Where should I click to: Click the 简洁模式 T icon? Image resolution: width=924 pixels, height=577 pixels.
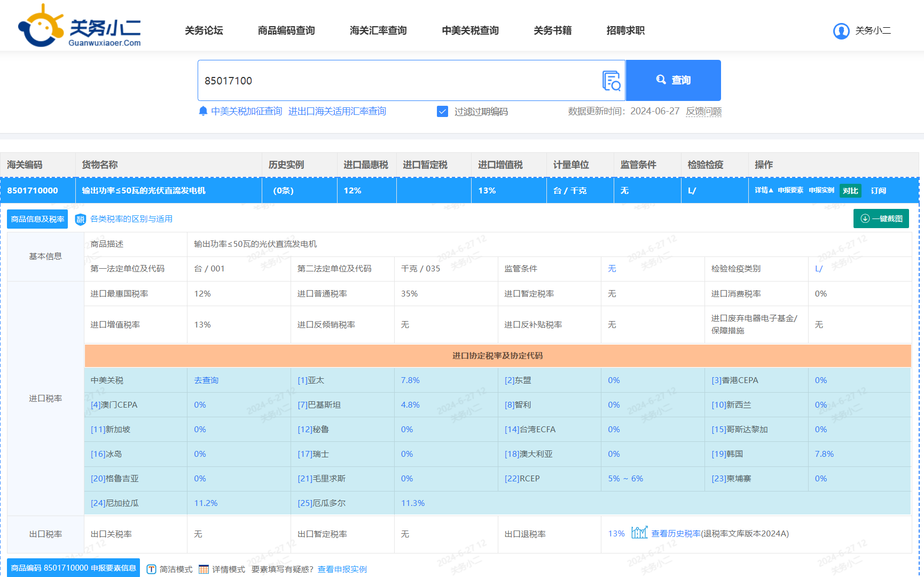coord(152,570)
